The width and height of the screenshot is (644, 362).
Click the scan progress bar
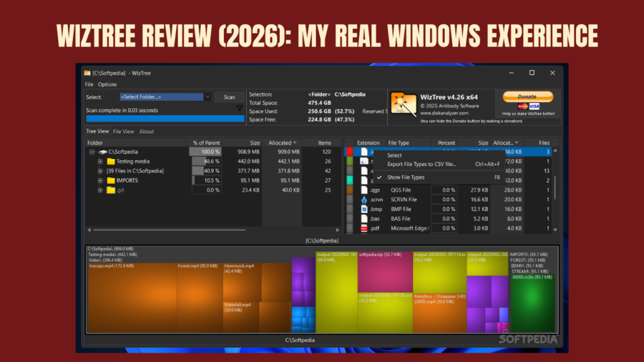165,119
